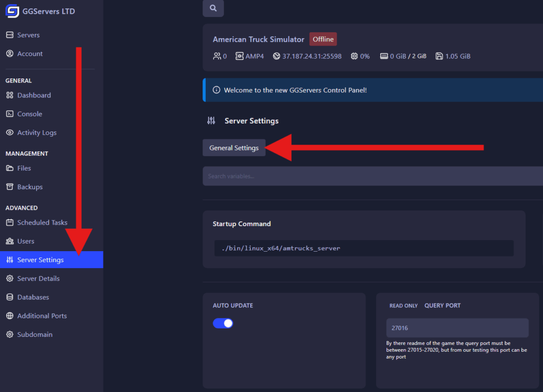Open Scheduled Tasks under Advanced

click(x=42, y=222)
